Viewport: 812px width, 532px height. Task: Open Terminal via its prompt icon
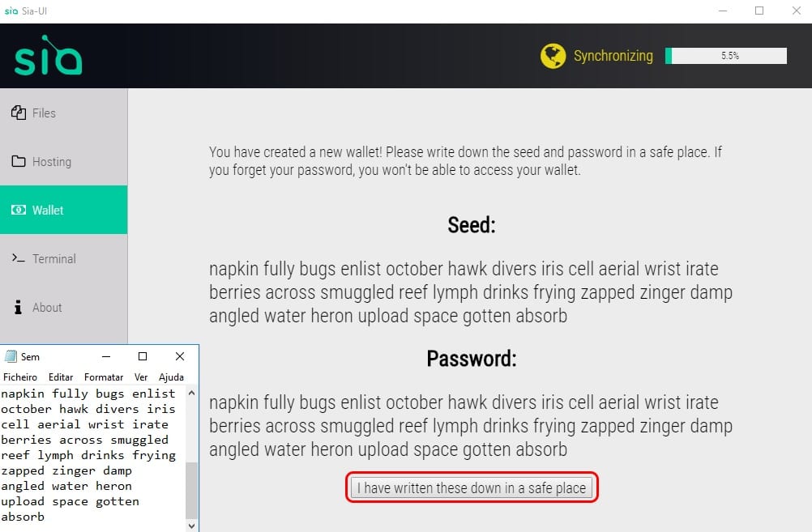(19, 257)
